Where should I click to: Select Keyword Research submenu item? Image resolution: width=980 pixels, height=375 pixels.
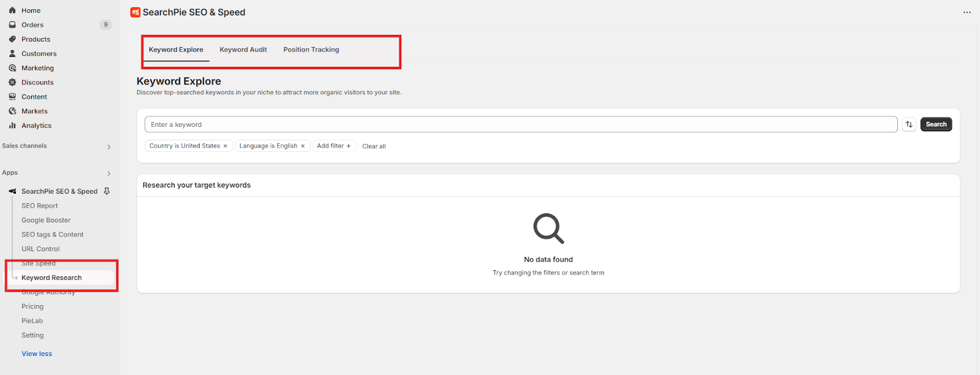(x=51, y=278)
